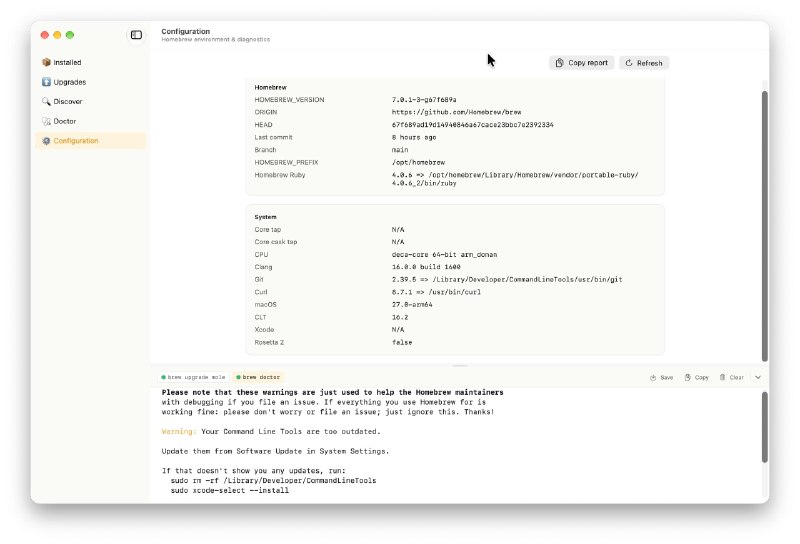Viewport: 800px width, 544px height.
Task: Open the Upgrades section
Action: (x=90, y=82)
